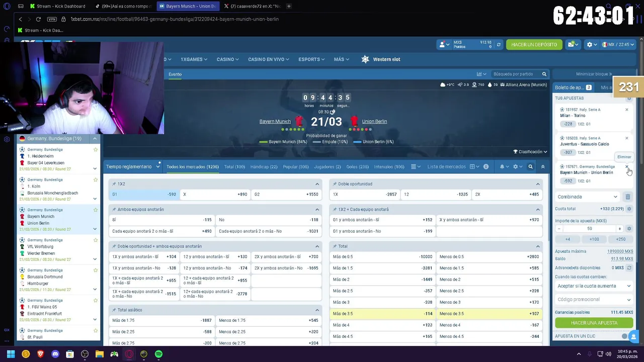Click Minimizar bloque link
Screen dimensions: 644x362
pos(594,74)
